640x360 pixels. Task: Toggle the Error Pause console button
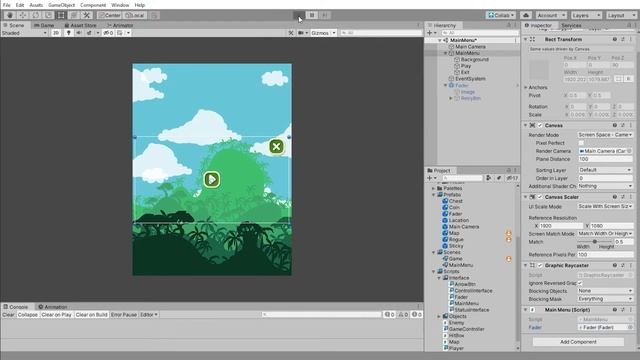124,315
